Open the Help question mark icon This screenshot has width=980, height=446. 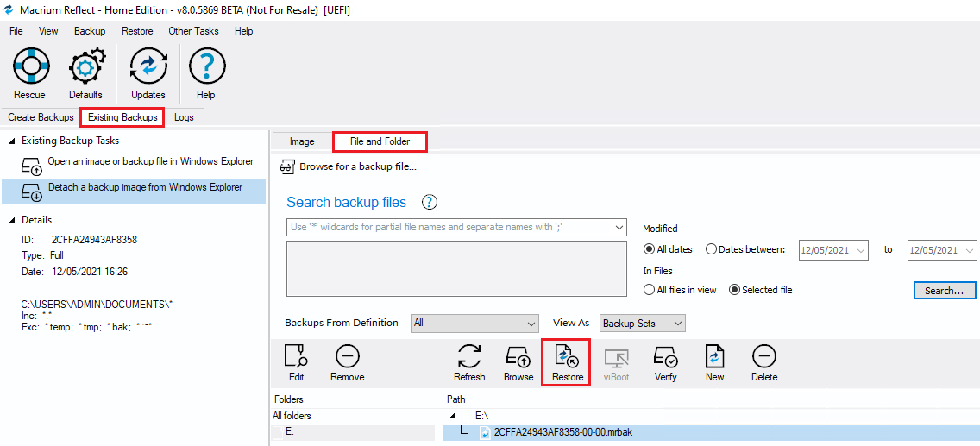pos(205,67)
